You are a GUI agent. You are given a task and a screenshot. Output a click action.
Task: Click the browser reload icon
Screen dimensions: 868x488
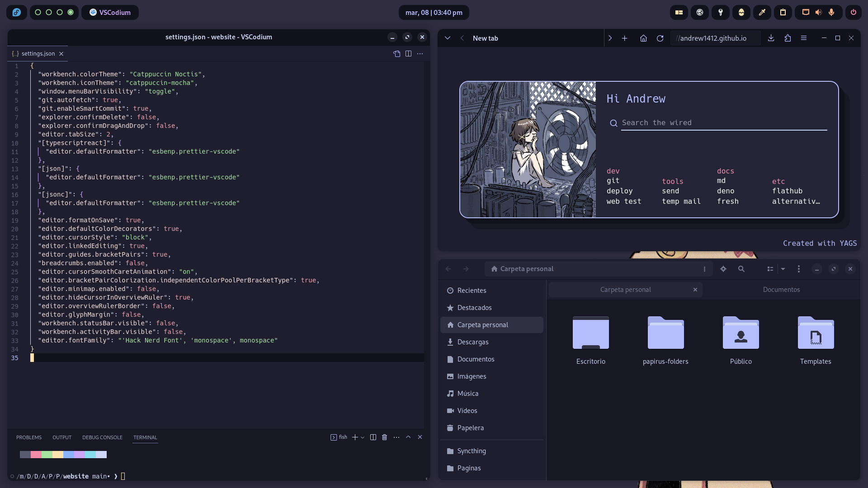pos(660,38)
